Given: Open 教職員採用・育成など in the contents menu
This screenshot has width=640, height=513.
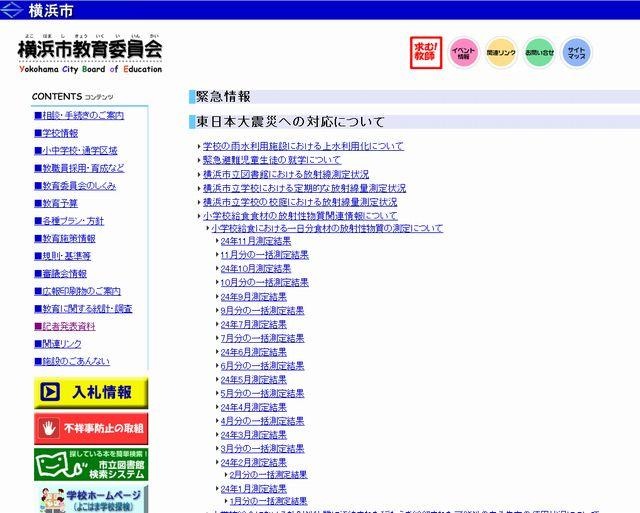Looking at the screenshot, I should click(x=79, y=168).
